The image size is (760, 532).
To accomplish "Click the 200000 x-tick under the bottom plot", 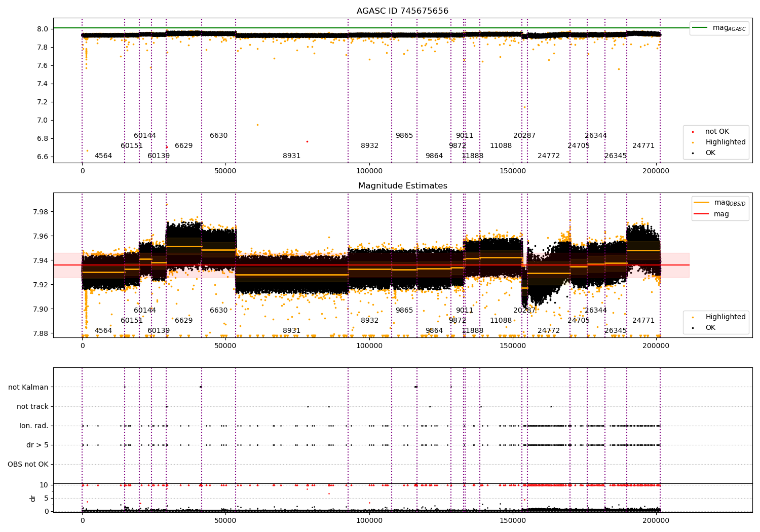I will coord(656,521).
